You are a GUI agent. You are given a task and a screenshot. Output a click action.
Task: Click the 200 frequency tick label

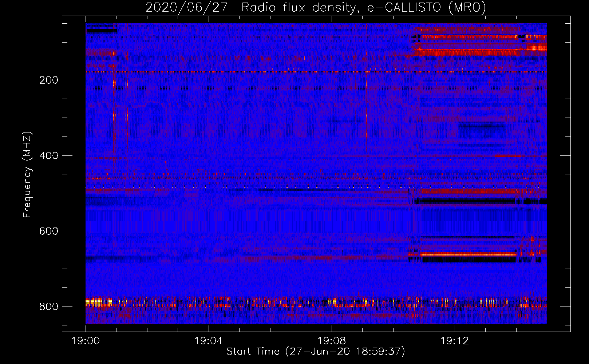tap(49, 80)
